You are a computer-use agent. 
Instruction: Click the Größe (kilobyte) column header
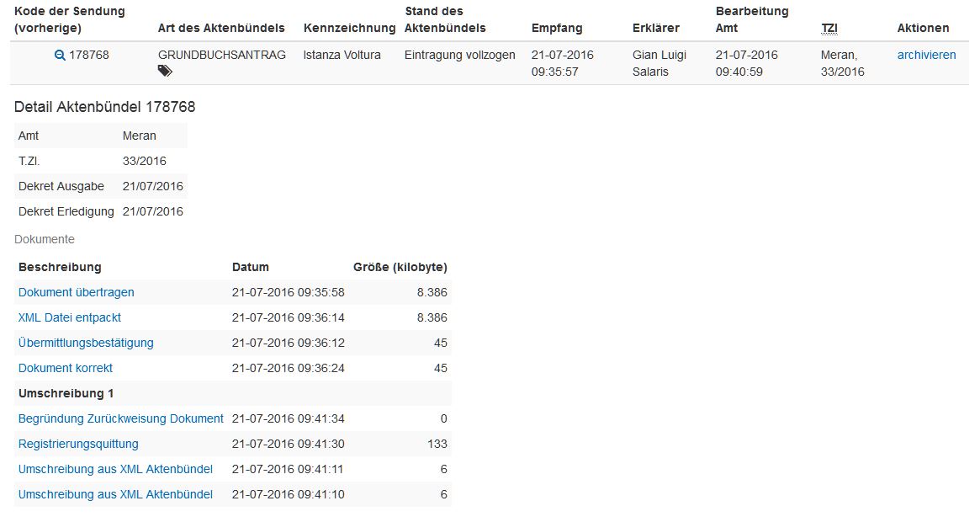click(400, 267)
